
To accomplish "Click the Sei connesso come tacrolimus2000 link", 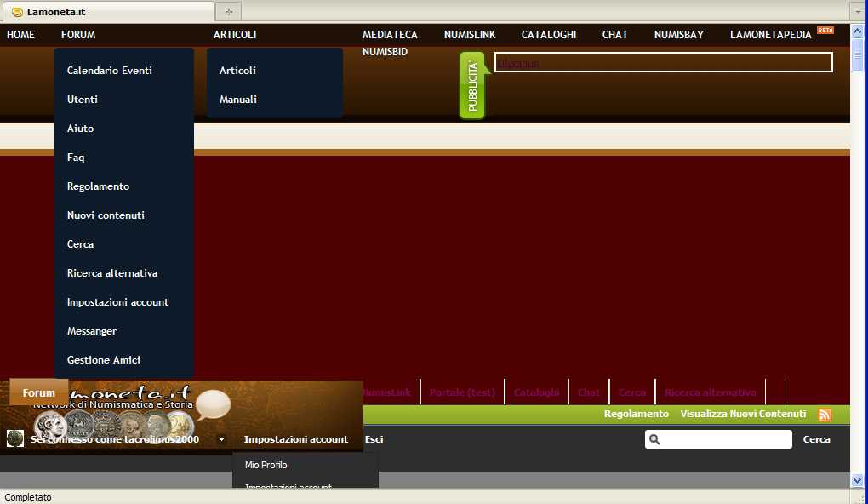I will tap(115, 439).
